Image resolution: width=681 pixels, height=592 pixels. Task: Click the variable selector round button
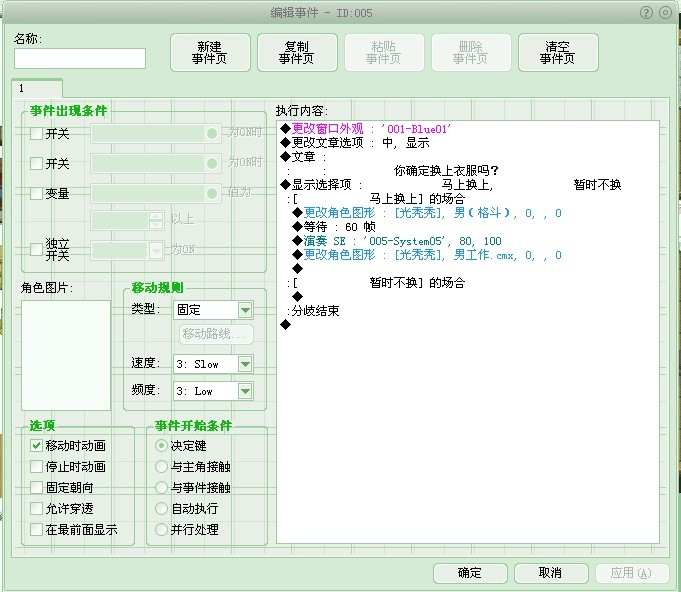(212, 193)
